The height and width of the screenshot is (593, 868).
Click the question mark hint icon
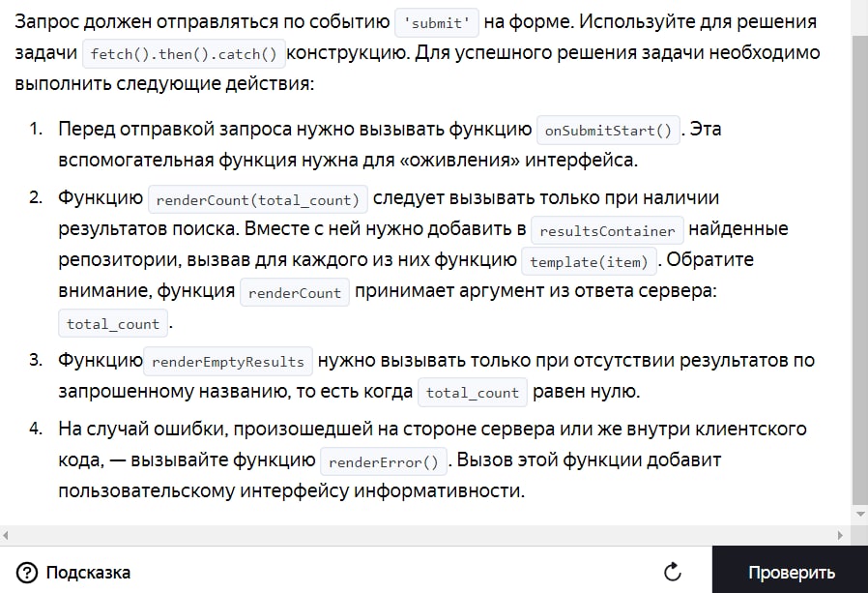26,572
